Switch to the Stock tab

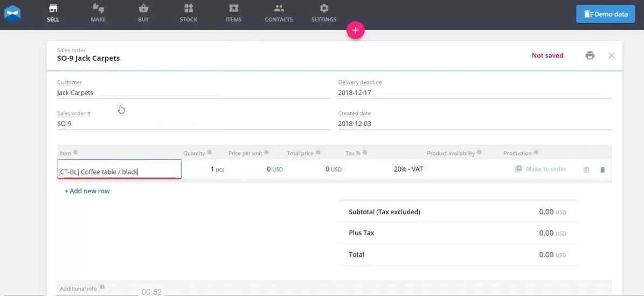pyautogui.click(x=189, y=13)
